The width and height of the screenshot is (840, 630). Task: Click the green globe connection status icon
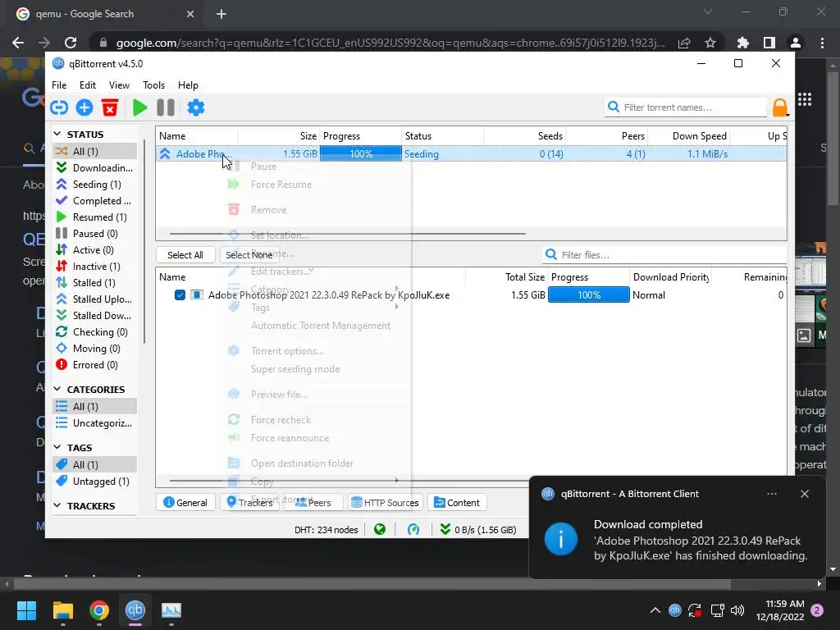pos(380,530)
